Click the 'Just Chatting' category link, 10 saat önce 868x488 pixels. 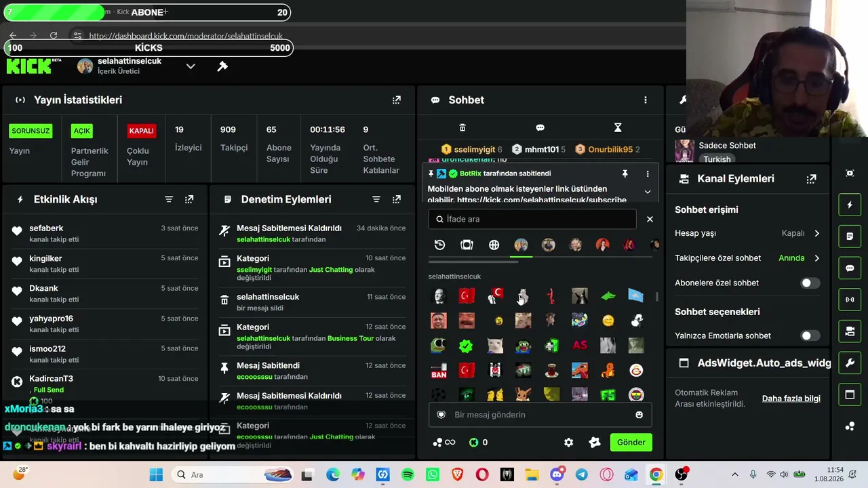[331, 270]
